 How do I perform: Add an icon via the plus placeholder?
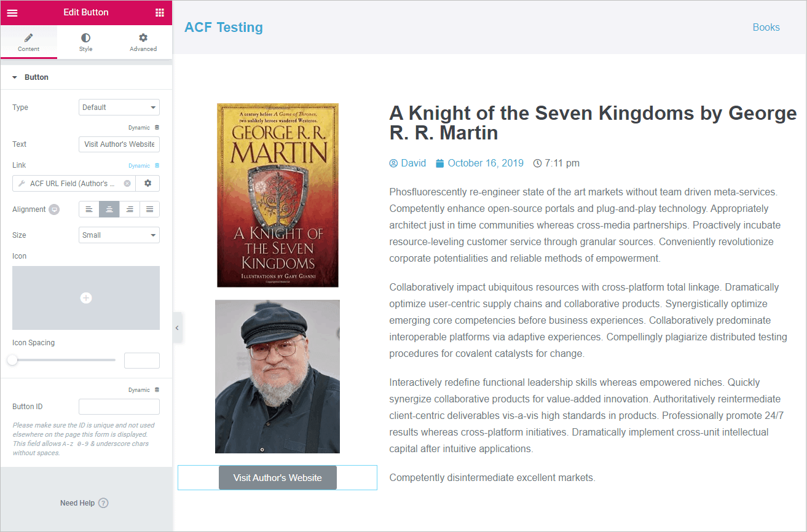coord(86,298)
